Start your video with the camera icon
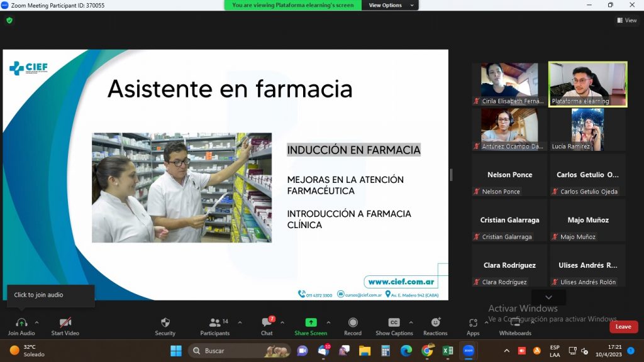Image resolution: width=644 pixels, height=362 pixels. pos(65,322)
